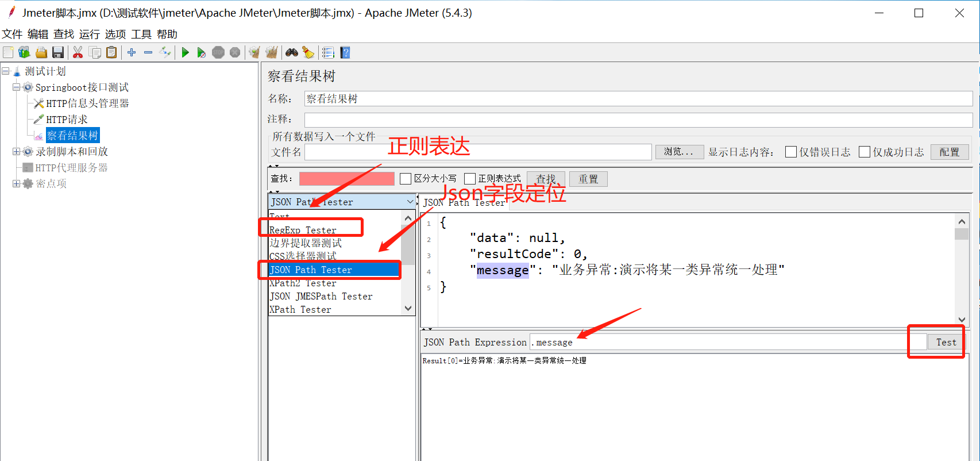Clear results with the single broom icon
Screen dimensions: 980x461
[x=254, y=53]
